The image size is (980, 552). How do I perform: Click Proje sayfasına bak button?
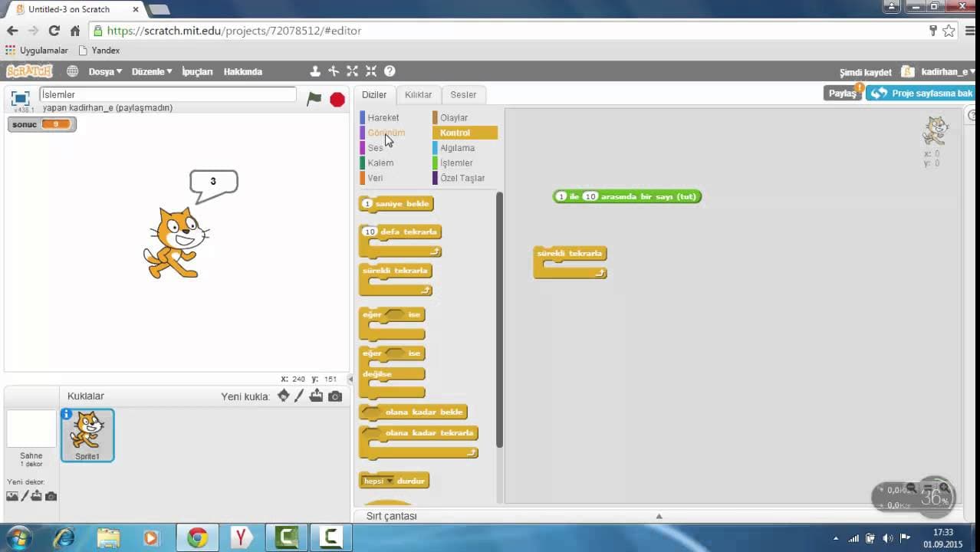point(922,93)
